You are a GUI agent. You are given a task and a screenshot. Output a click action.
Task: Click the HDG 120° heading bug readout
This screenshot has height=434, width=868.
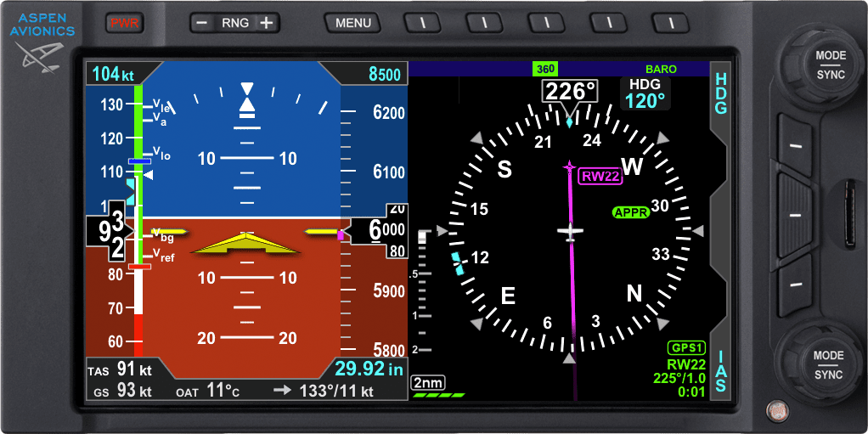tap(645, 93)
